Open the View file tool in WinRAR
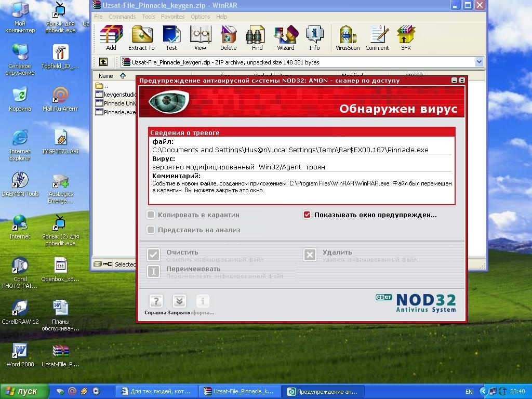The image size is (532, 399). pyautogui.click(x=200, y=37)
